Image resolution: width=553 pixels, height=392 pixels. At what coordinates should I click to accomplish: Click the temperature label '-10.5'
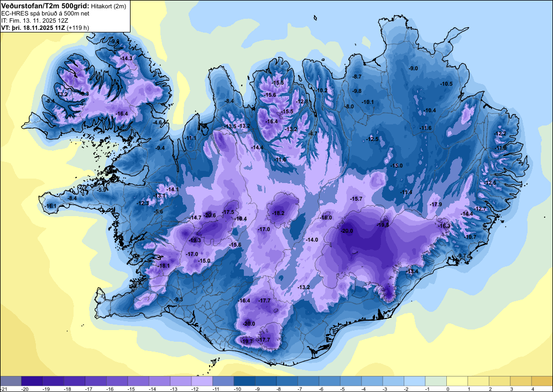(446, 83)
